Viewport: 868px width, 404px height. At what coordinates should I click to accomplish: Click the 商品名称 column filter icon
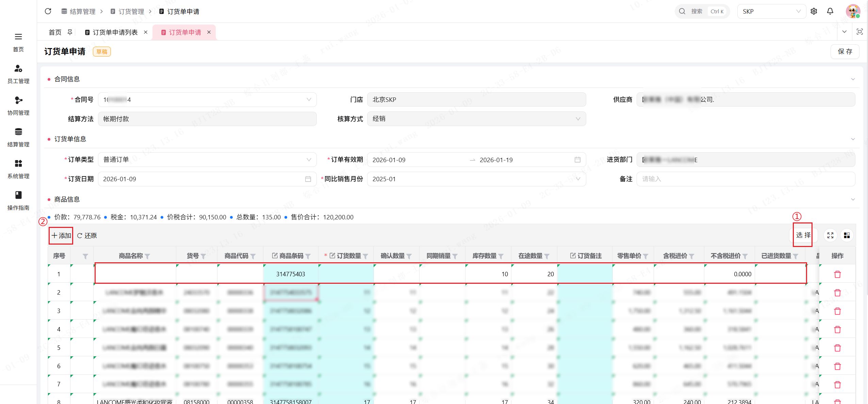[x=147, y=256]
